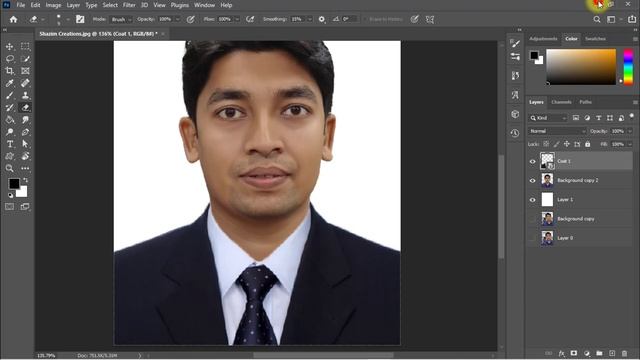Toggle pressure for opacity in options bar
The width and height of the screenshot is (640, 360).
(190, 19)
